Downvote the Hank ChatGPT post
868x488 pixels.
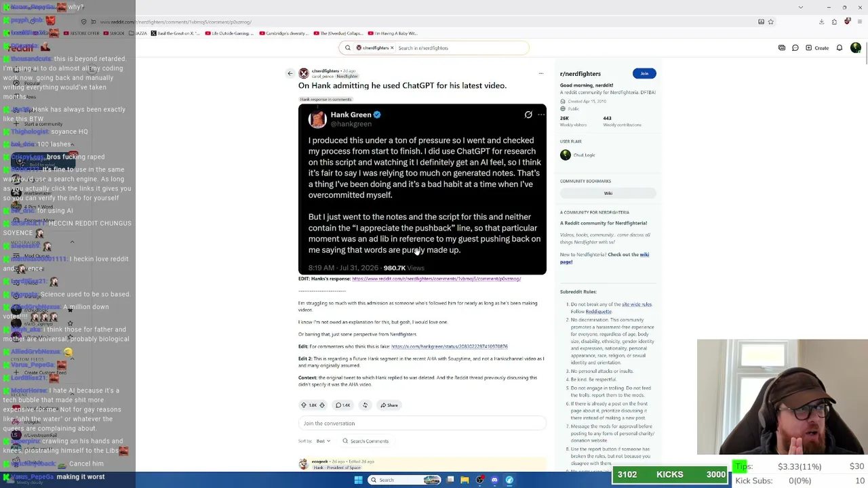pyautogui.click(x=322, y=405)
